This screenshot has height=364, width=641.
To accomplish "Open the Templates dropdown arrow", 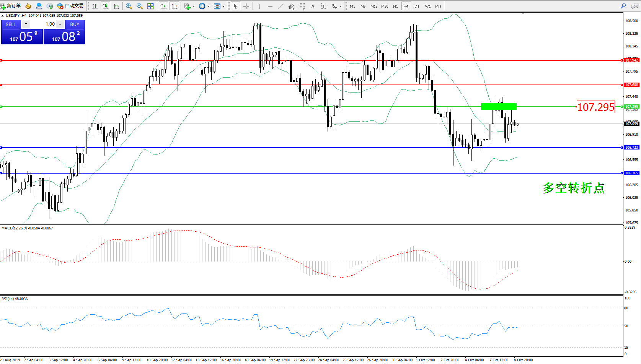I will tap(223, 6).
